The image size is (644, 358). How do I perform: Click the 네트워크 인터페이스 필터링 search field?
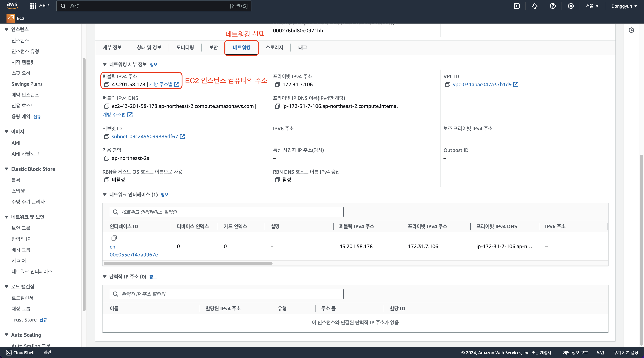[x=227, y=212]
